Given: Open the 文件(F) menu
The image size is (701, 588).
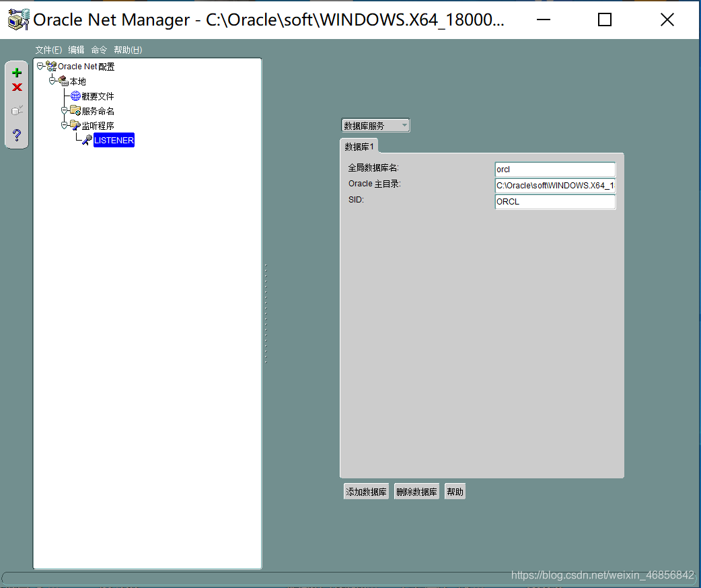Looking at the screenshot, I should [x=48, y=50].
